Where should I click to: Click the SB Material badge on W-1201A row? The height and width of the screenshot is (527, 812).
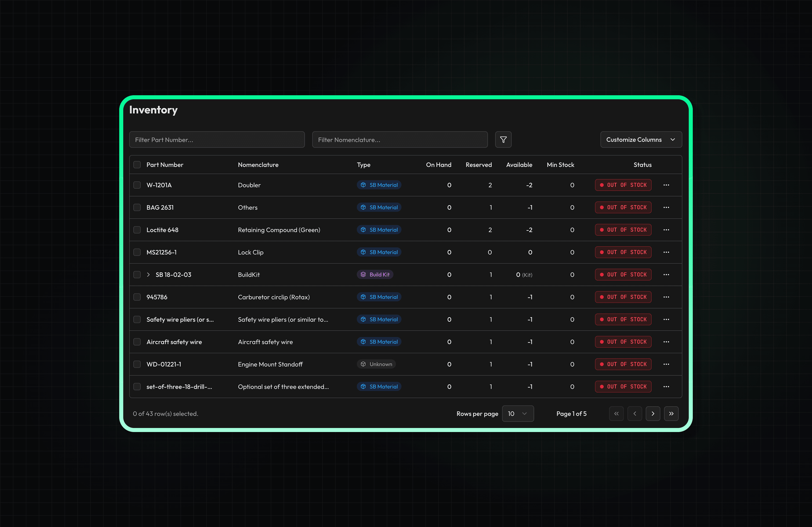[x=379, y=185]
